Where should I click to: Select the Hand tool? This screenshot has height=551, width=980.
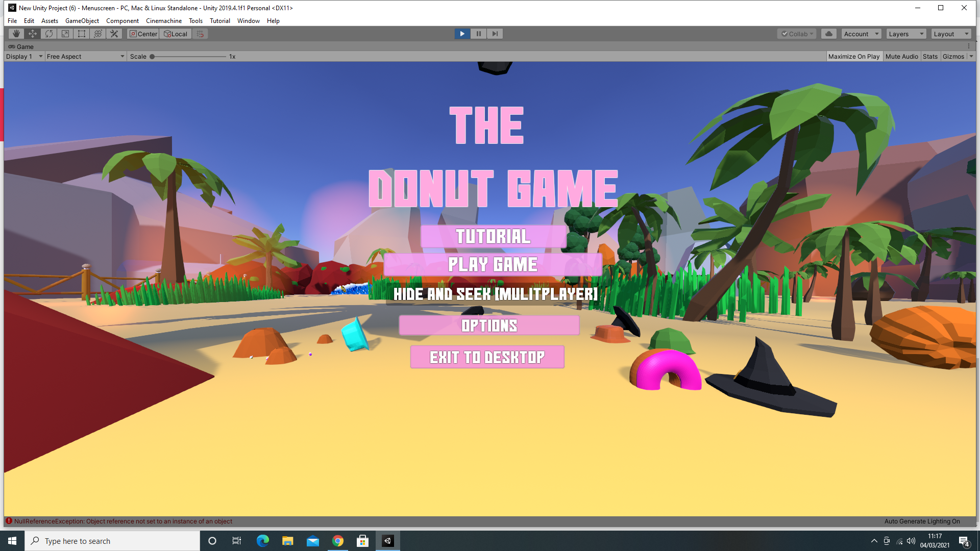tap(16, 34)
